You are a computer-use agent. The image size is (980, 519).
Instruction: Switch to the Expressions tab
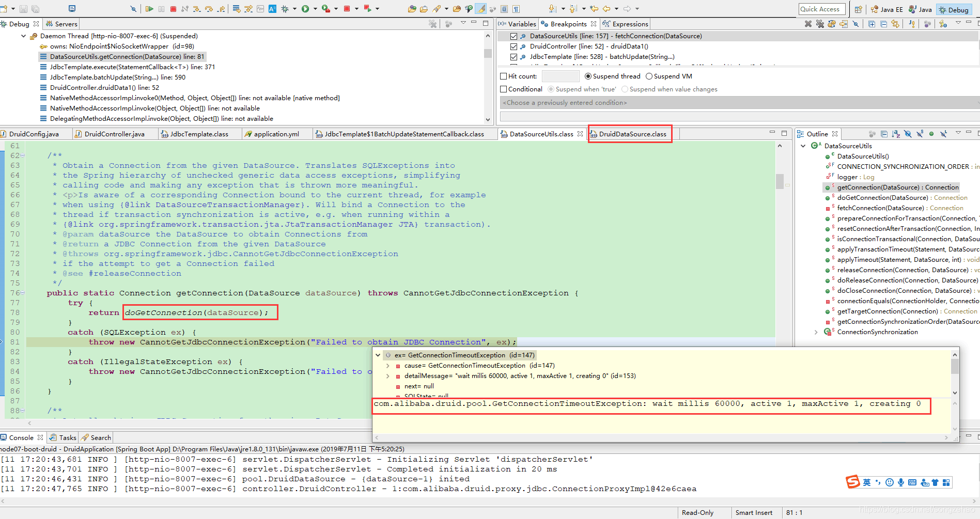click(x=626, y=24)
